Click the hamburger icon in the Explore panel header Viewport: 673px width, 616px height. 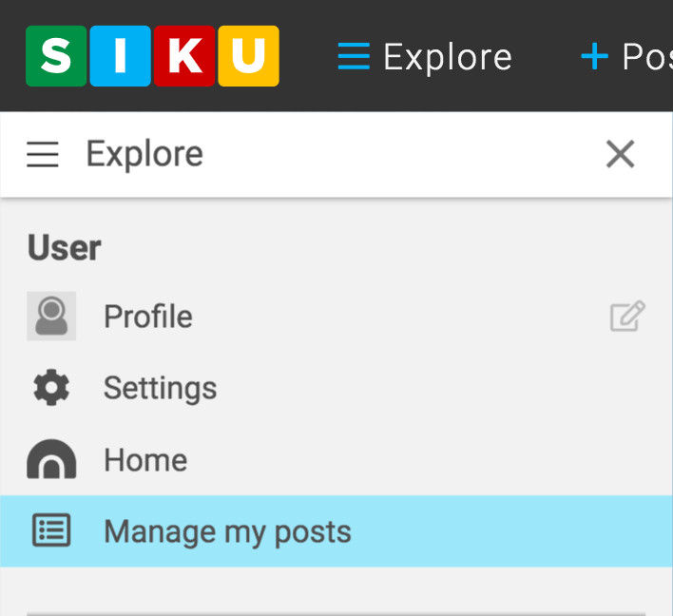(x=43, y=154)
